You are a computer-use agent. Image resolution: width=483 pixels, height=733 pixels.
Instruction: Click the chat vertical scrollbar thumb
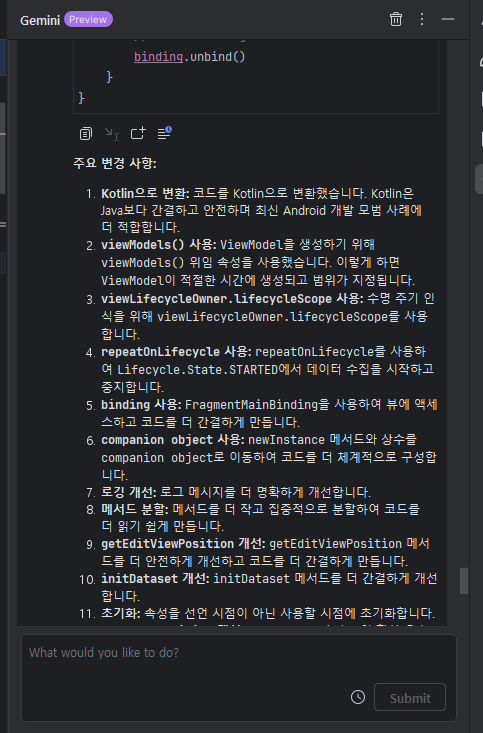tap(463, 581)
